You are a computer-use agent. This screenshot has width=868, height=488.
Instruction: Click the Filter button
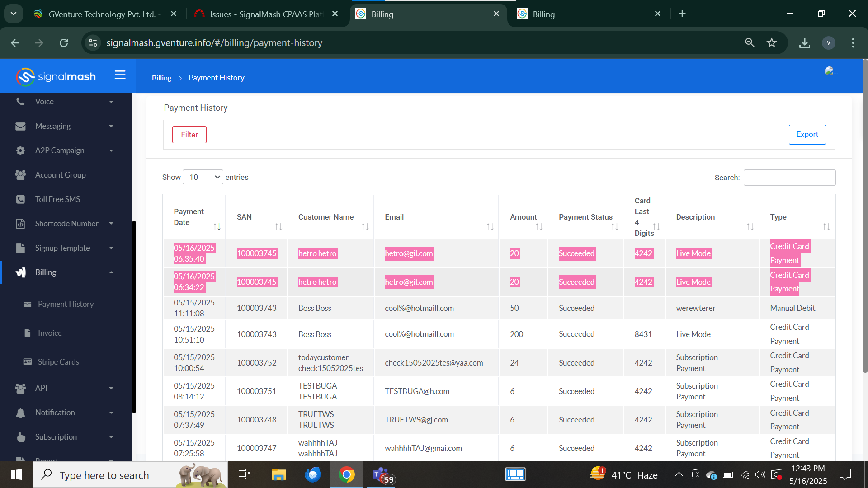pyautogui.click(x=189, y=135)
